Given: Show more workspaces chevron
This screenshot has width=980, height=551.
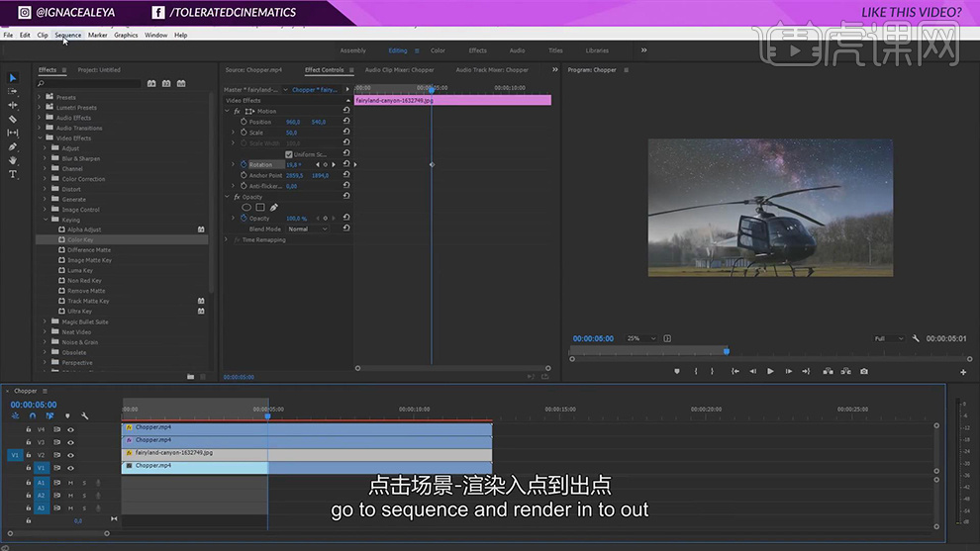Looking at the screenshot, I should pyautogui.click(x=643, y=50).
